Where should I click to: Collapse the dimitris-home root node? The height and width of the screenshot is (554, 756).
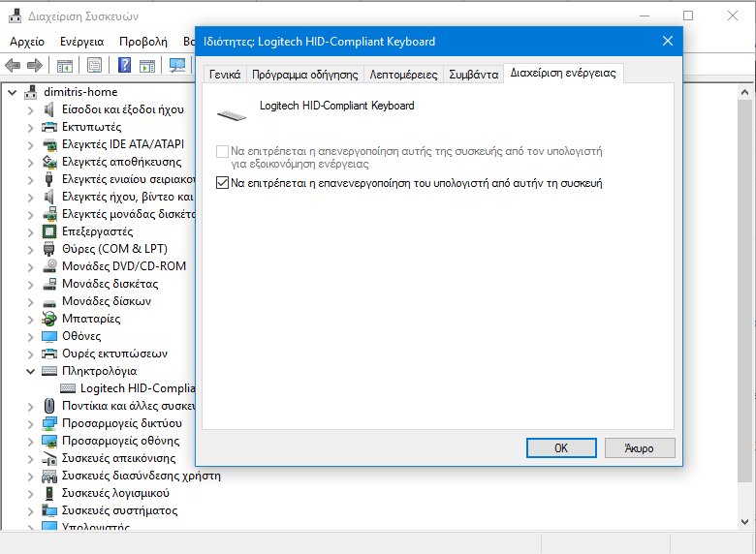pos(12,92)
